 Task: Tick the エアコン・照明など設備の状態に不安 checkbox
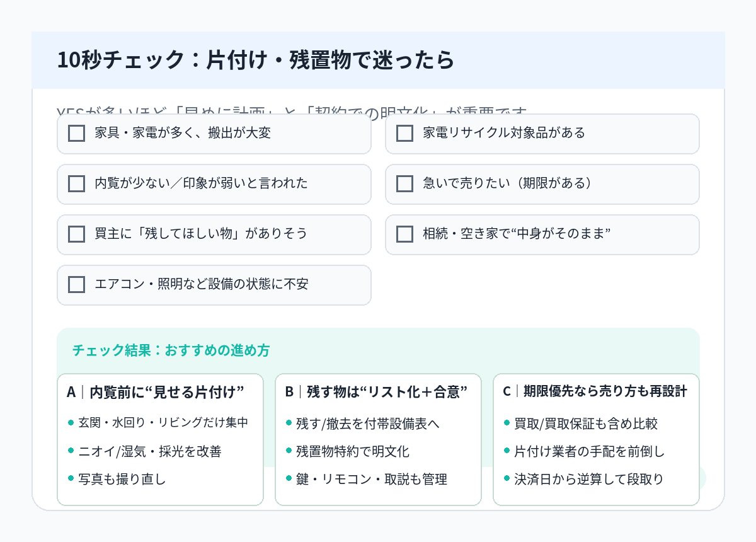pyautogui.click(x=77, y=284)
